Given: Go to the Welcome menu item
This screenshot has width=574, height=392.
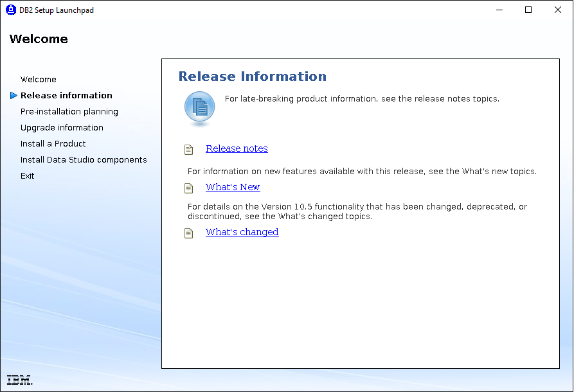Looking at the screenshot, I should [x=39, y=80].
